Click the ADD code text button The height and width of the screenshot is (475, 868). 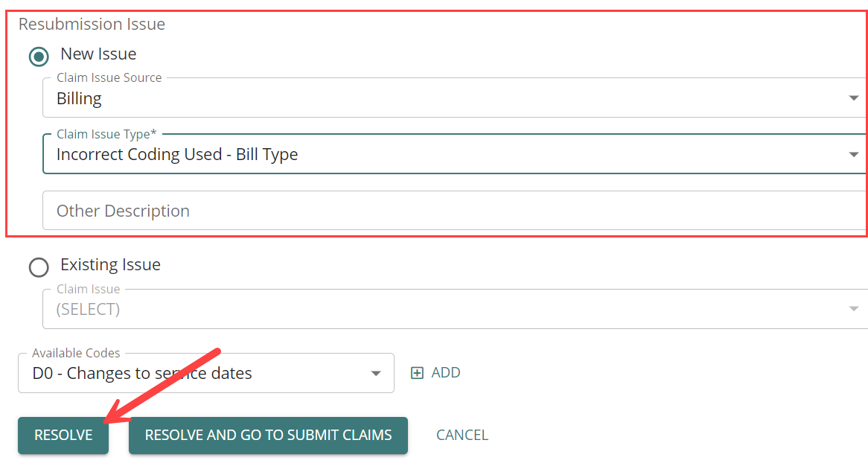click(446, 372)
